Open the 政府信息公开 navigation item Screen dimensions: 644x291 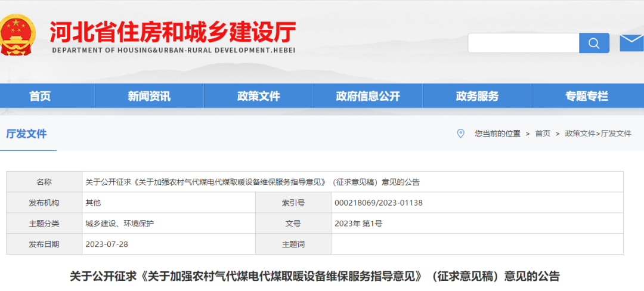368,96
